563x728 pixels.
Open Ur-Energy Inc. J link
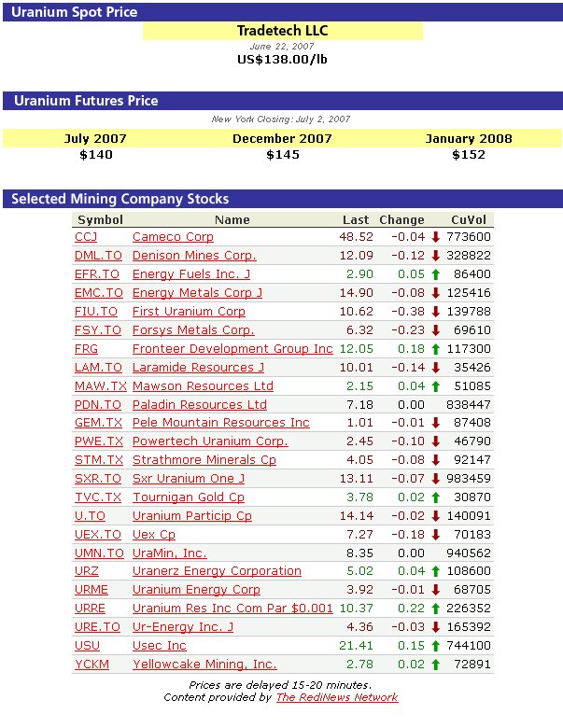[x=183, y=627]
